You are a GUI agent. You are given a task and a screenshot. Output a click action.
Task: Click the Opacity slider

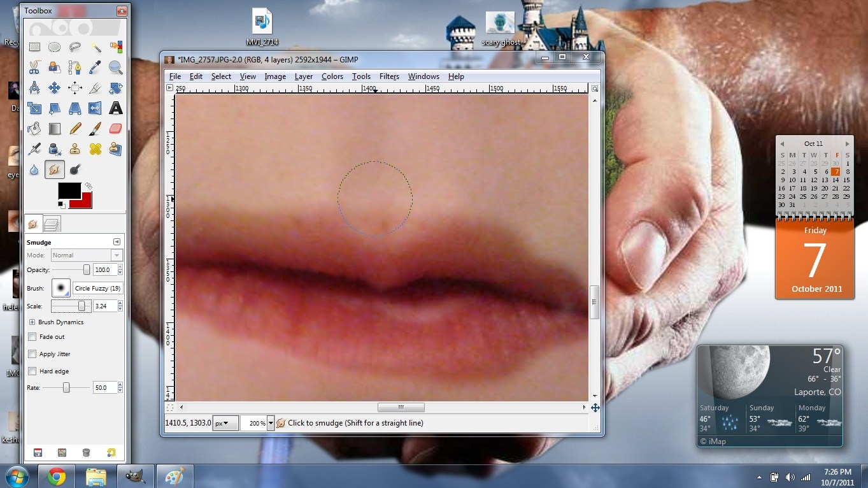point(71,270)
